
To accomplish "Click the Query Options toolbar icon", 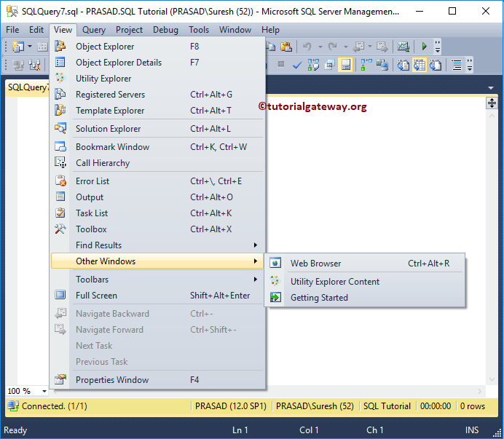I will point(329,65).
